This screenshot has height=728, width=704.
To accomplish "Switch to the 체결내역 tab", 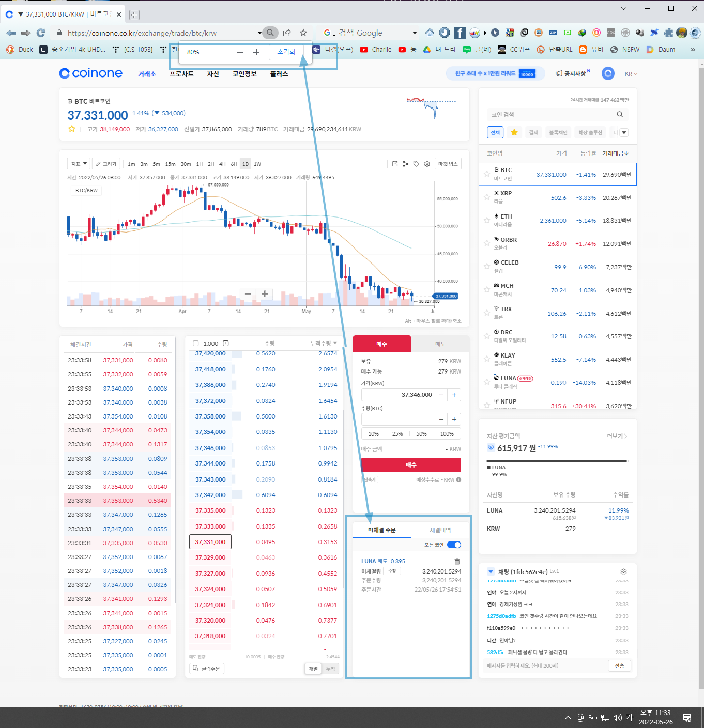I will click(440, 530).
